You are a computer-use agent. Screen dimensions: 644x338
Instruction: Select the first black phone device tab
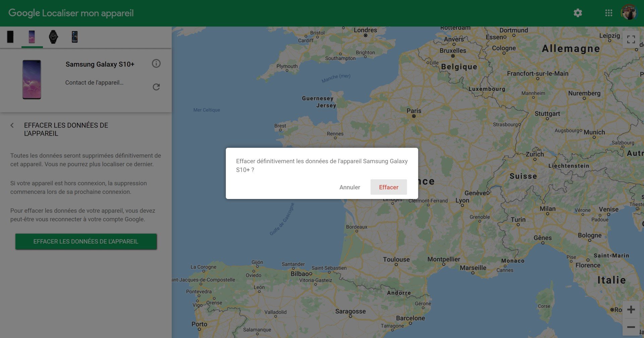(10, 37)
